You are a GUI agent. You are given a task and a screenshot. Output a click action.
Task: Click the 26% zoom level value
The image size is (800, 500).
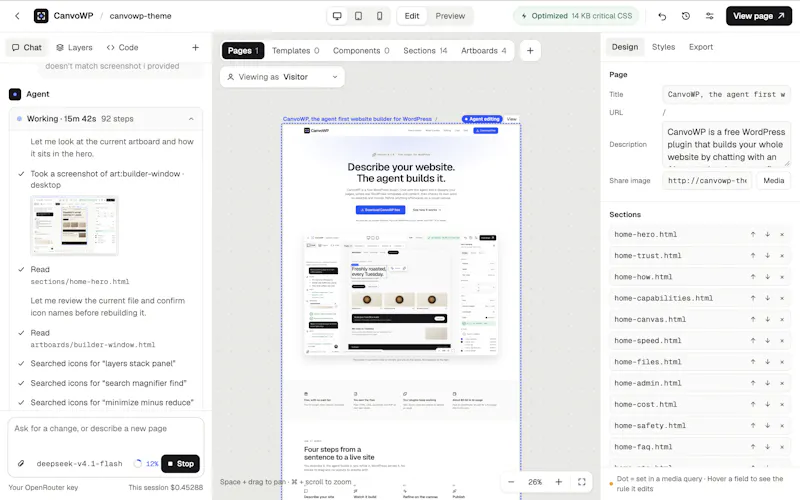point(535,482)
